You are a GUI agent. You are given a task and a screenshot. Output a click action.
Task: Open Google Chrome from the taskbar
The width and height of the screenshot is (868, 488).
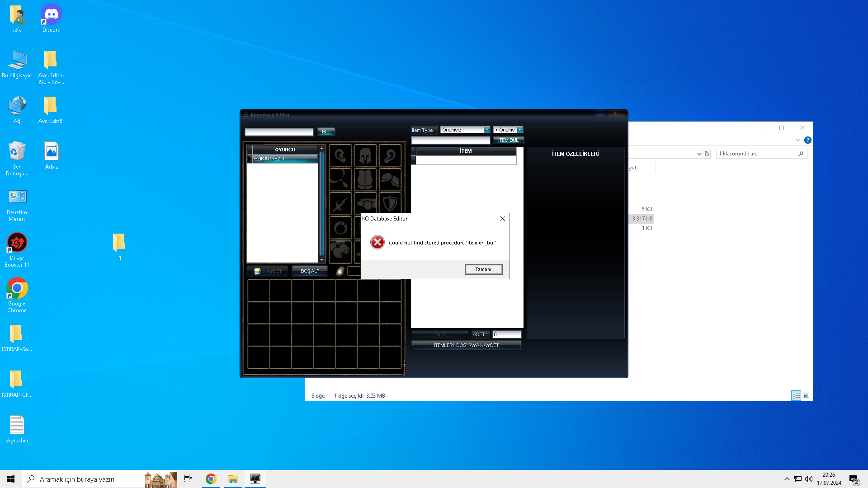pyautogui.click(x=211, y=479)
